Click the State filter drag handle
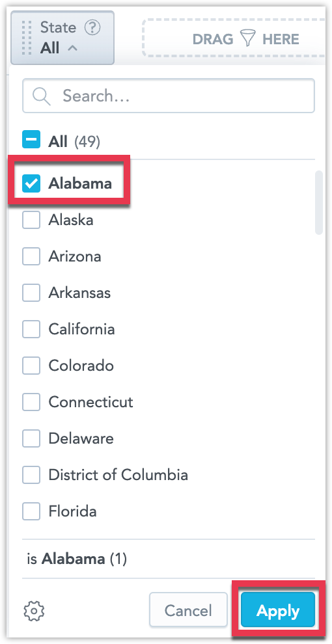The width and height of the screenshot is (332, 644). tap(26, 38)
